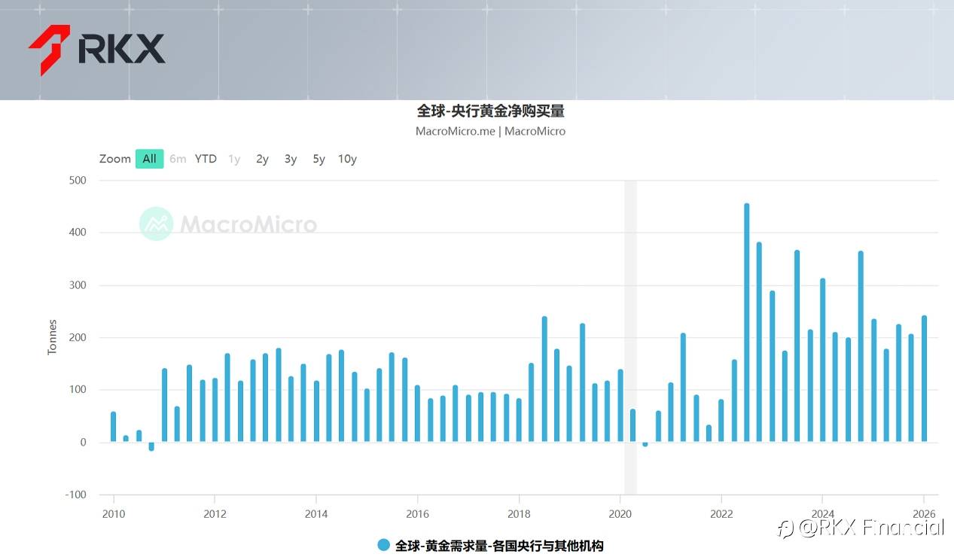Select the YTD zoom range
Screen dimensions: 954x560
(x=206, y=159)
